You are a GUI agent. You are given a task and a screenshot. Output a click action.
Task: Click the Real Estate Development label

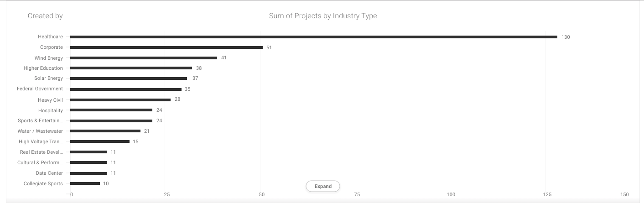click(41, 152)
